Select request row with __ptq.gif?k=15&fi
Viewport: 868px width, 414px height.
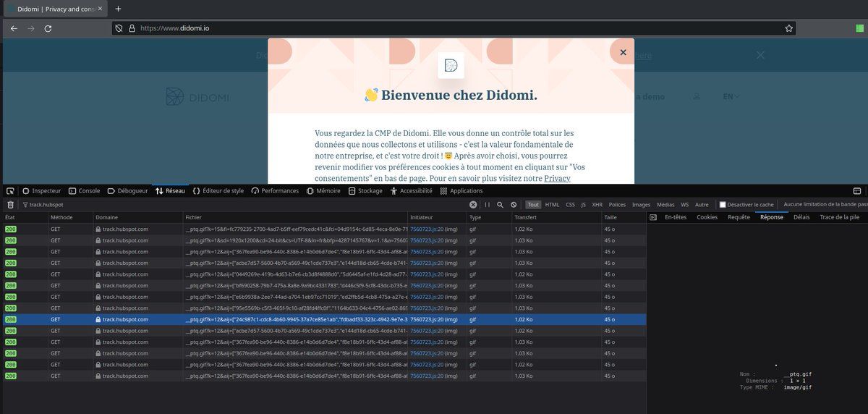(323, 229)
